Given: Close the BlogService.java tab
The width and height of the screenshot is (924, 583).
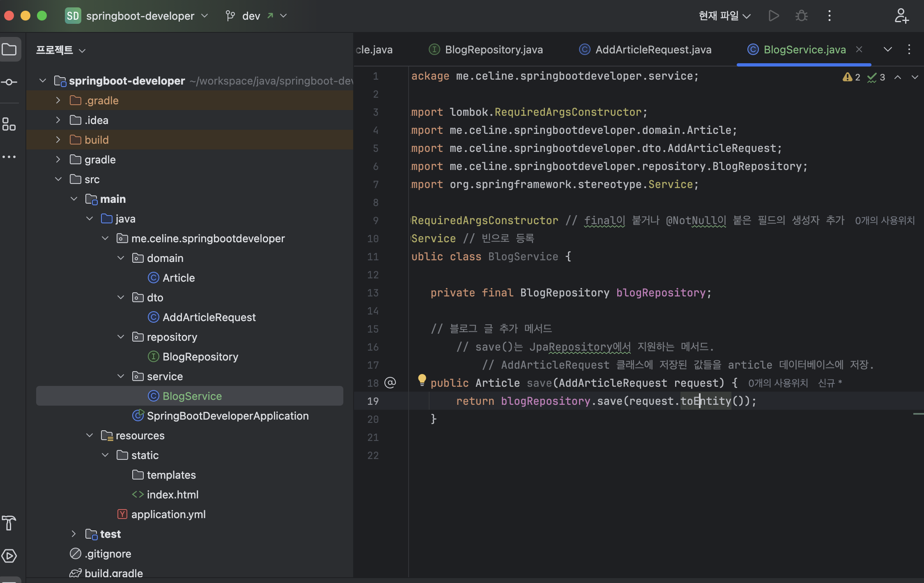Looking at the screenshot, I should pyautogui.click(x=859, y=50).
